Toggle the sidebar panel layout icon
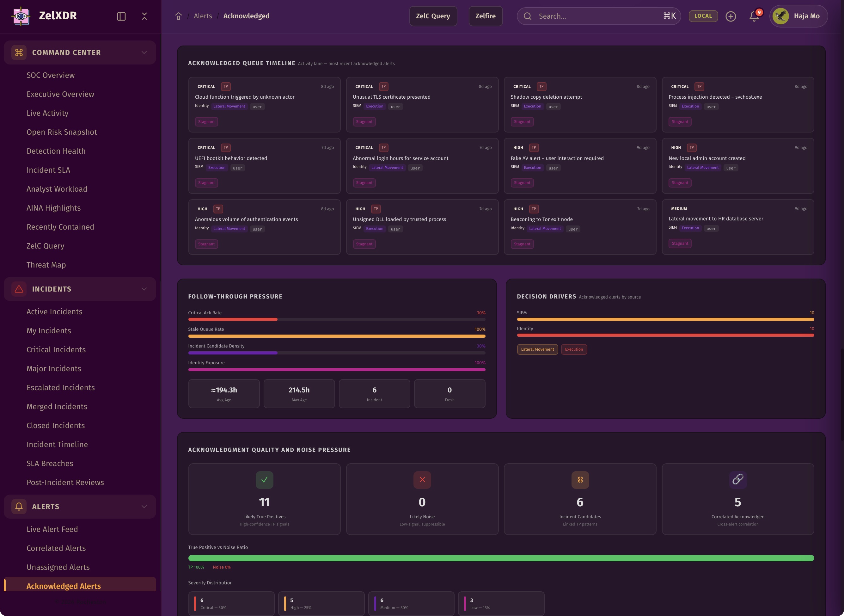The image size is (844, 616). [121, 16]
